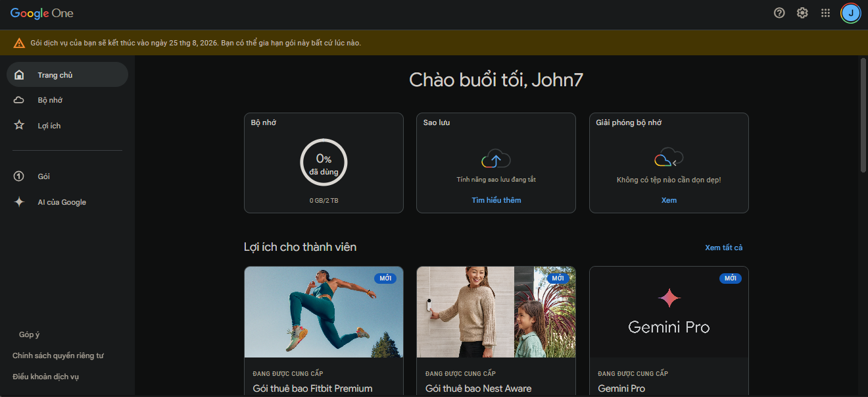Open AI của Google sidebar item
Screen dimensions: 868x397
[62, 202]
